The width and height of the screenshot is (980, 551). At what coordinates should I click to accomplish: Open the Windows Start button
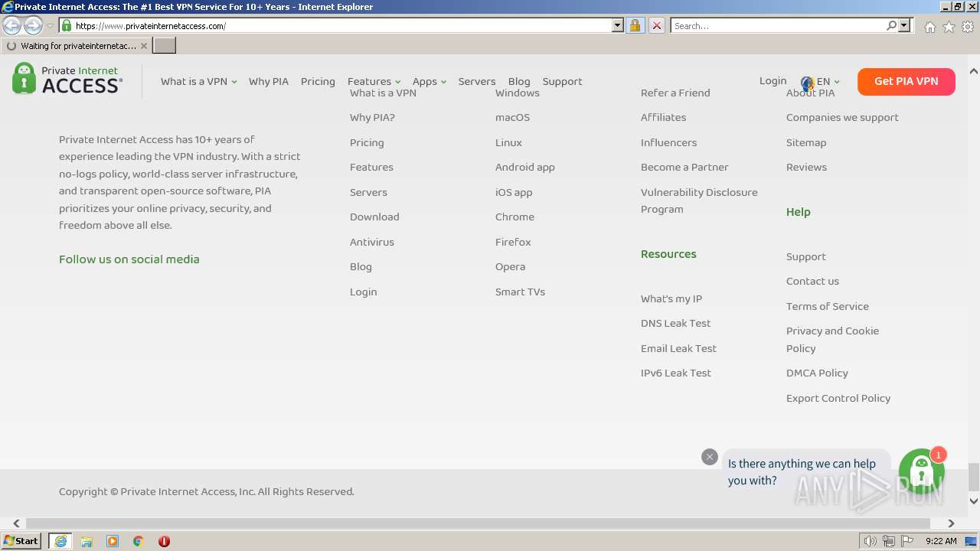[21, 541]
